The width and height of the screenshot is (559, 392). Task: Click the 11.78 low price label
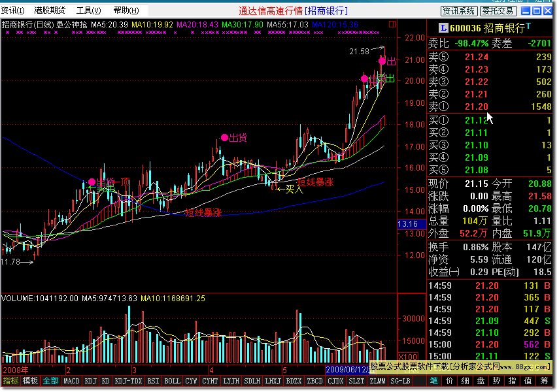click(10, 262)
